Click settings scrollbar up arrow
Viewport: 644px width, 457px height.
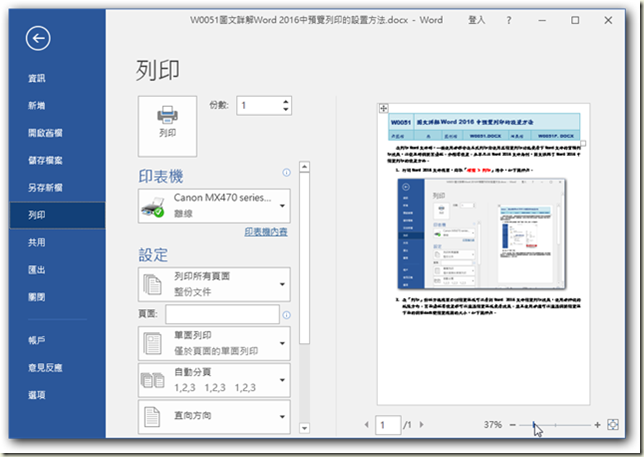(x=304, y=167)
